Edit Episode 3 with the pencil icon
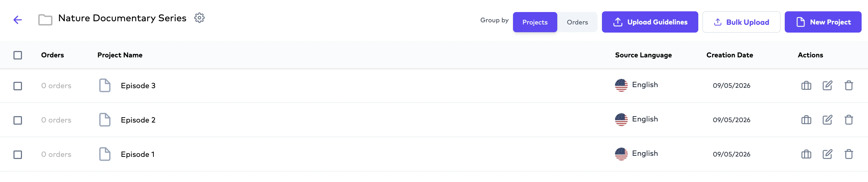868x182 pixels. tap(828, 85)
